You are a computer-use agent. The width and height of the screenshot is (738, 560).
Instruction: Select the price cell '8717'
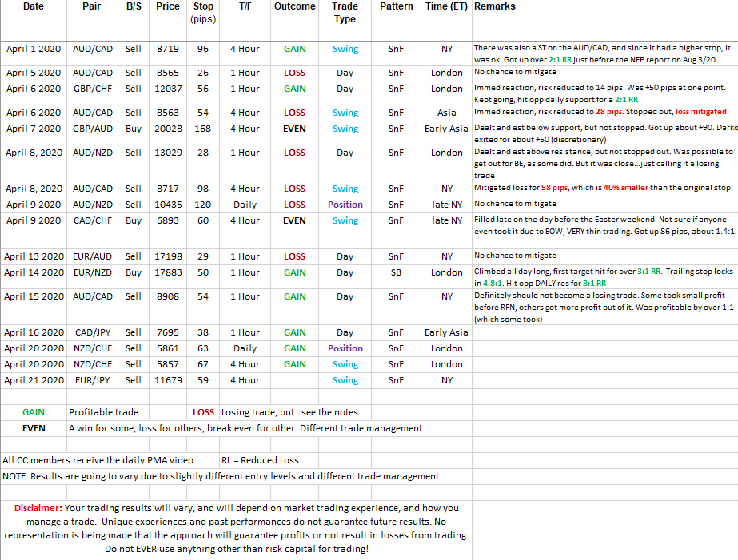pos(168,189)
